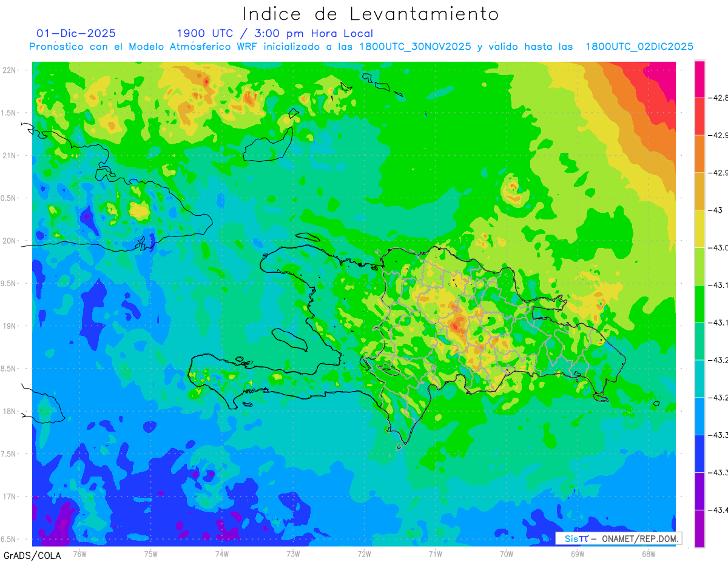Click the magenta-pink swatch in the color scale

[699, 79]
